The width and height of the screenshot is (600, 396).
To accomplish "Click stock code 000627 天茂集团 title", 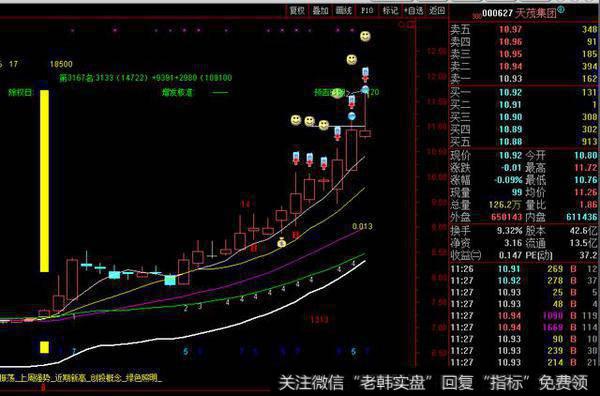I will (519, 13).
